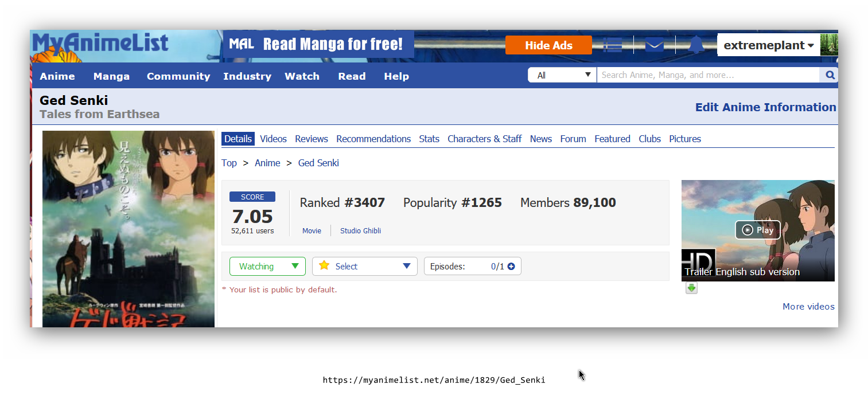Open the Watching status dropdown

click(x=267, y=267)
